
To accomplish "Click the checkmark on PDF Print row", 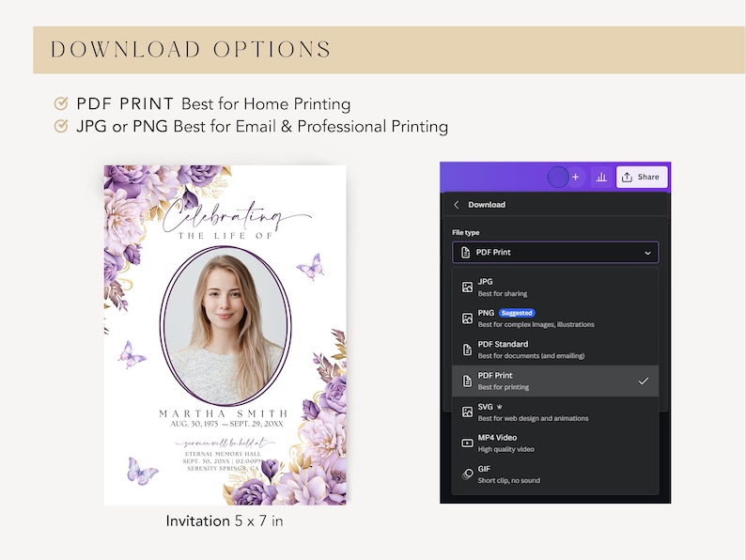I will pyautogui.click(x=644, y=381).
